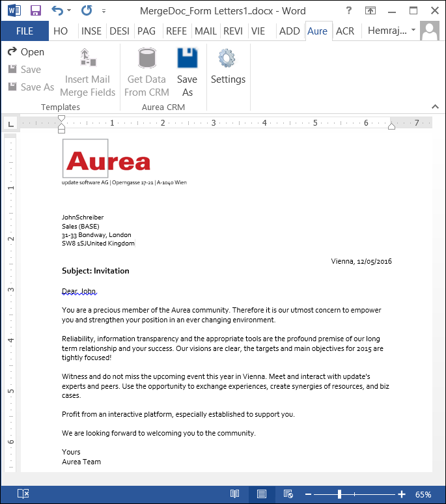The image size is (446, 504).
Task: Click the 'JohnSchreiber' address line
Action: pos(83,217)
